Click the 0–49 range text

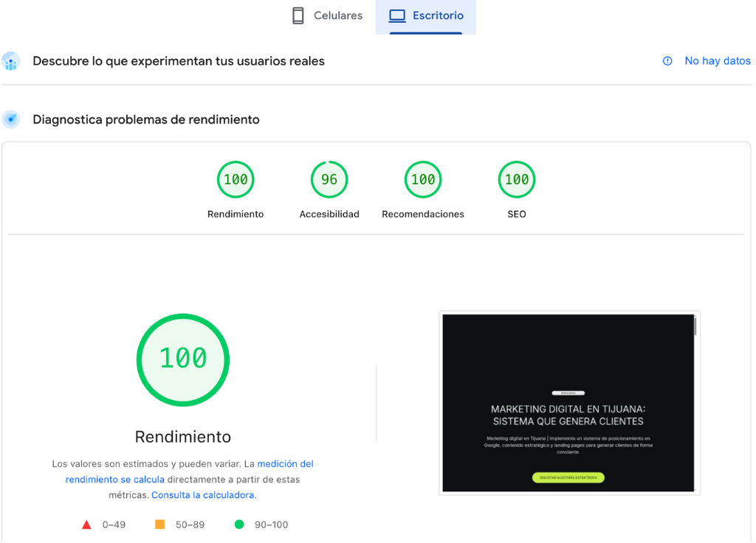(114, 525)
